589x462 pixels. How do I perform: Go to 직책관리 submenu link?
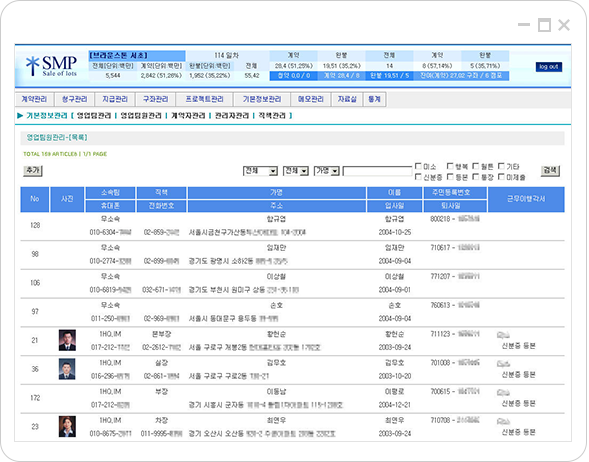pyautogui.click(x=272, y=116)
